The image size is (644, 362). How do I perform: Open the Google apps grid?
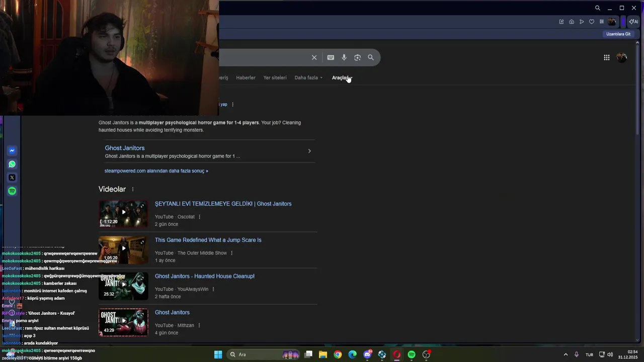tap(607, 57)
